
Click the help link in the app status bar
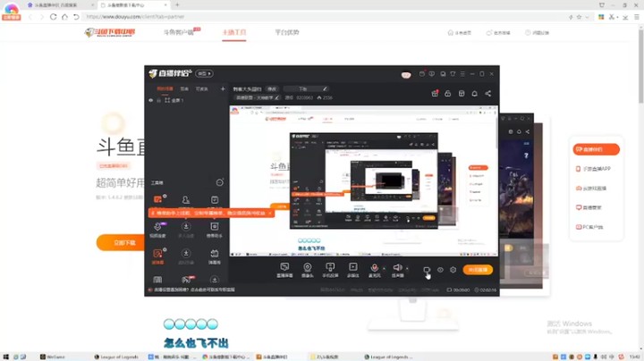(x=194, y=290)
